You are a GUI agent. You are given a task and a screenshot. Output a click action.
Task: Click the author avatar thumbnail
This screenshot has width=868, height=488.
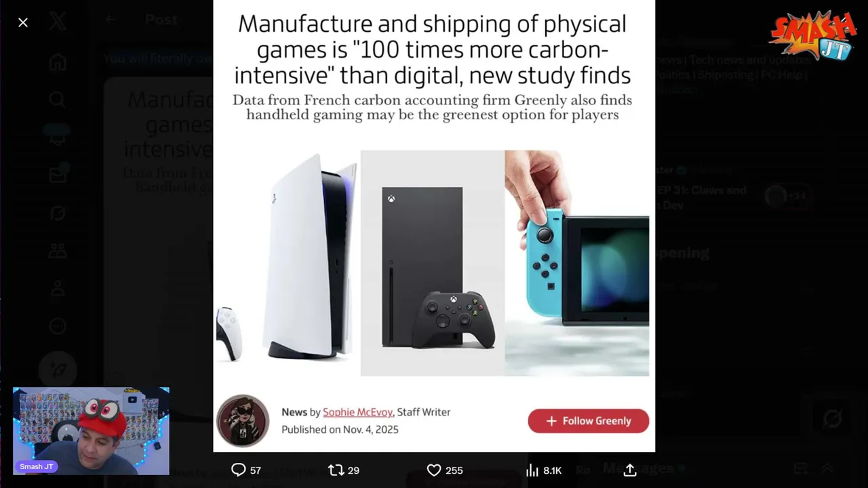coord(243,421)
